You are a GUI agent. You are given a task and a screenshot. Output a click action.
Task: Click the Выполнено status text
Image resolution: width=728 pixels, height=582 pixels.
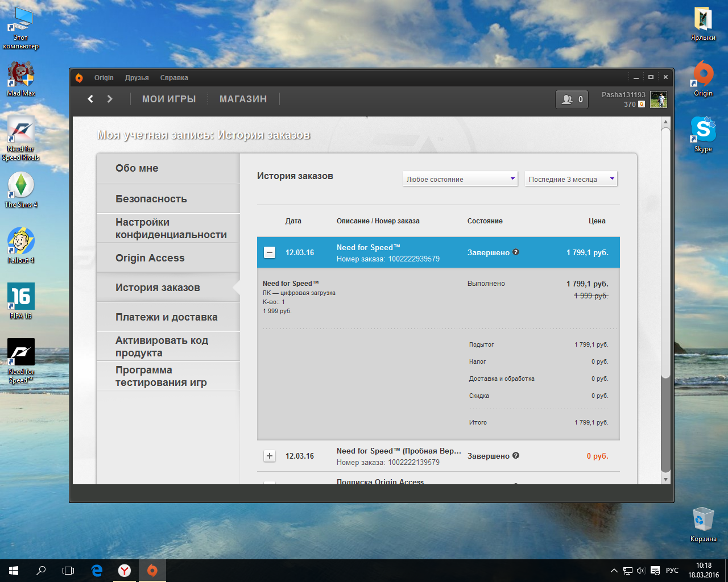tap(486, 284)
